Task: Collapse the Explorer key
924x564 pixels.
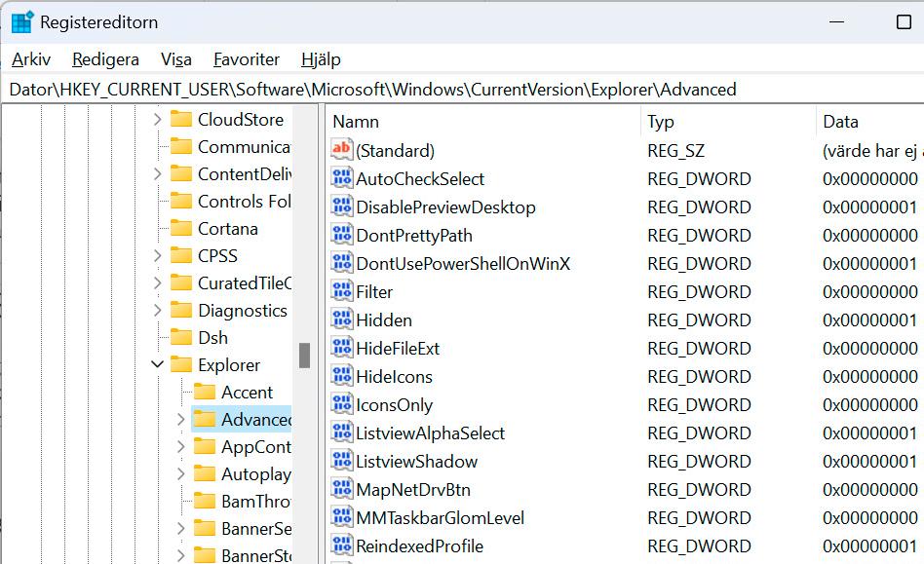Action: pos(157,364)
